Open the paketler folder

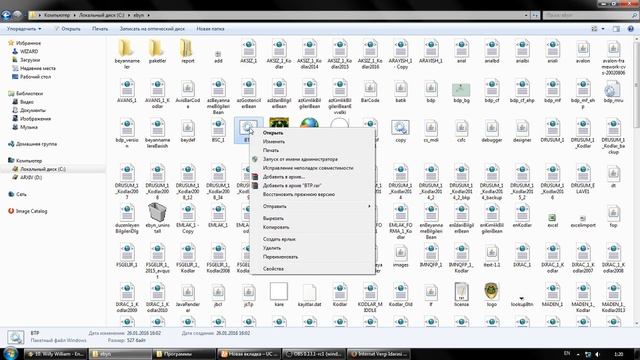[157, 48]
